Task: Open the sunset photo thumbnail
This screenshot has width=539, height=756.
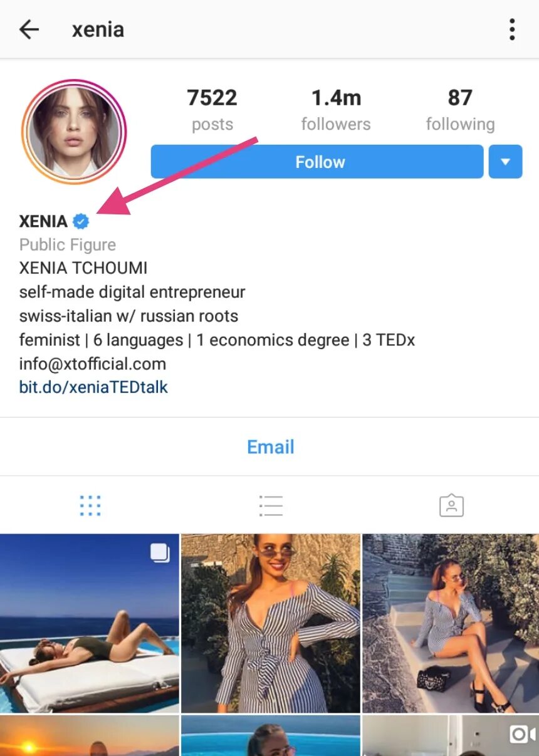Action: pyautogui.click(x=89, y=735)
